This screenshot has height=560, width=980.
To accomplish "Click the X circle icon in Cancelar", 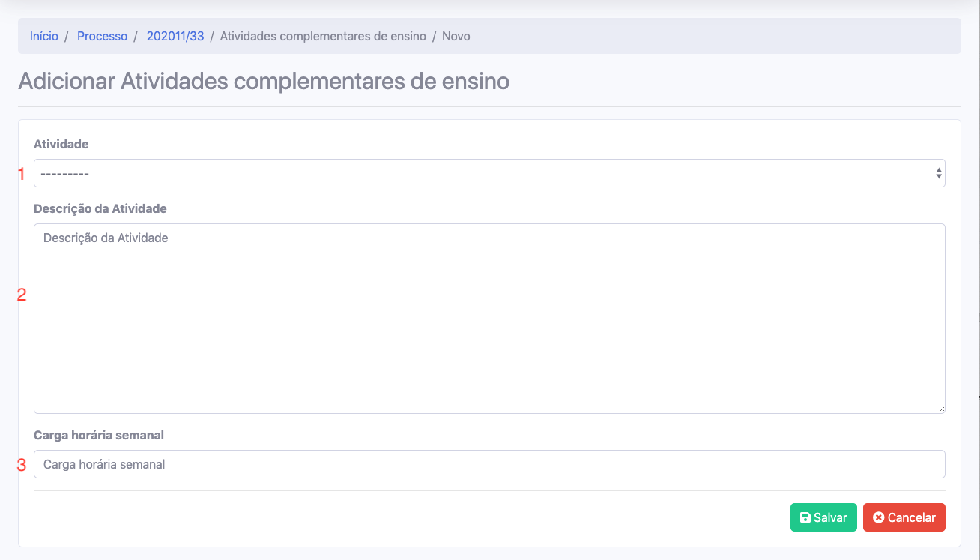I will pos(878,518).
